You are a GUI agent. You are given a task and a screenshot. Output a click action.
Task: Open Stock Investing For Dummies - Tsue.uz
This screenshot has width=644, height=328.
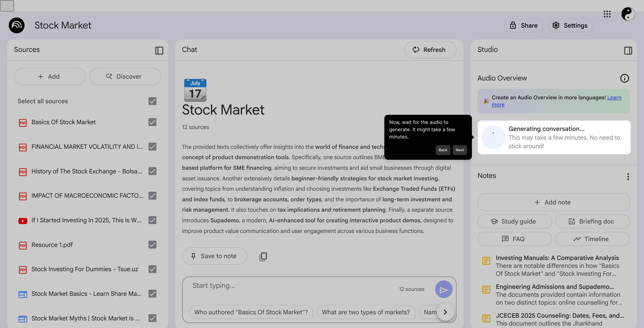(85, 269)
